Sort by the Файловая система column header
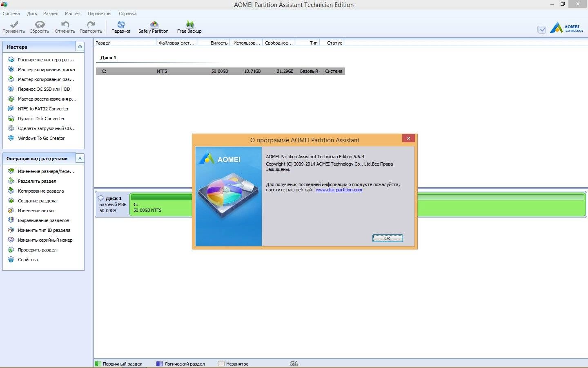Screen dimensions: 588x368 coord(176,43)
